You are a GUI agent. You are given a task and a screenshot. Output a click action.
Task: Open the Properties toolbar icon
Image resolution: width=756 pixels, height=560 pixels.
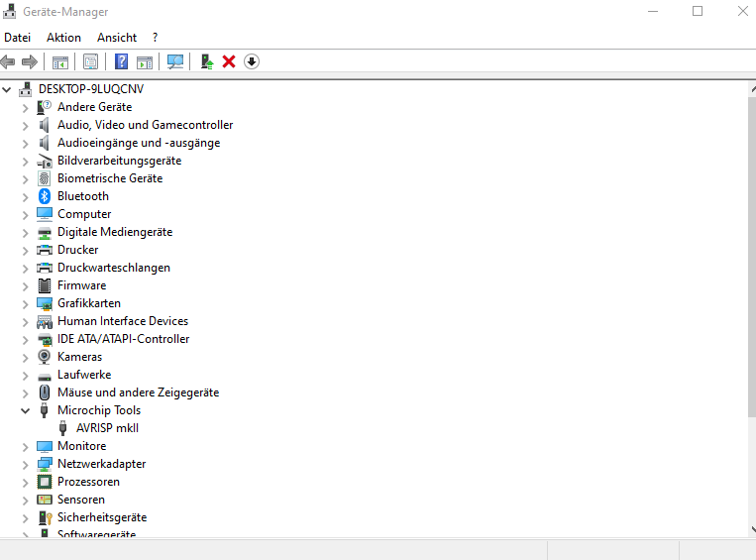[x=90, y=61]
